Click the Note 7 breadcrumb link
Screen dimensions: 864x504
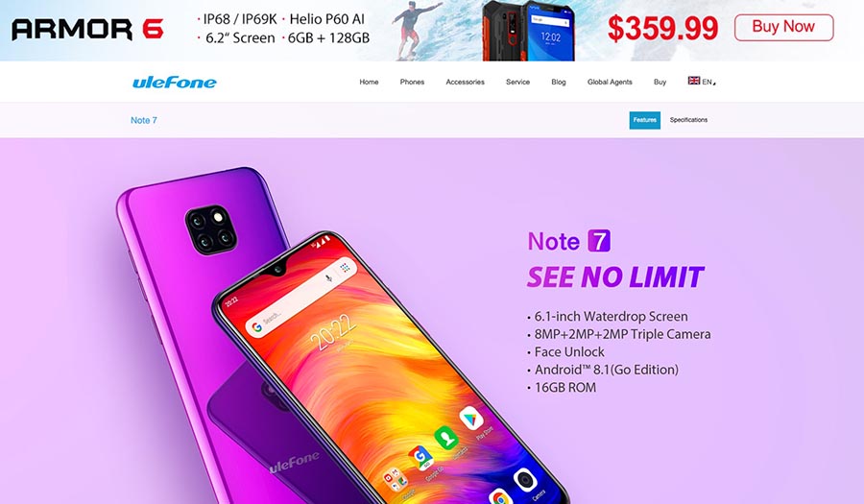[x=144, y=120]
